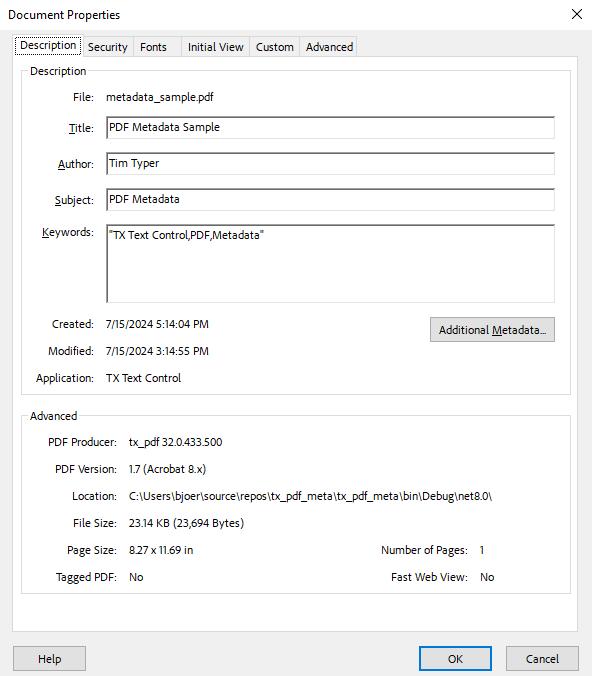Confirm with the OK button
Screen dimensions: 592x676
[455, 659]
